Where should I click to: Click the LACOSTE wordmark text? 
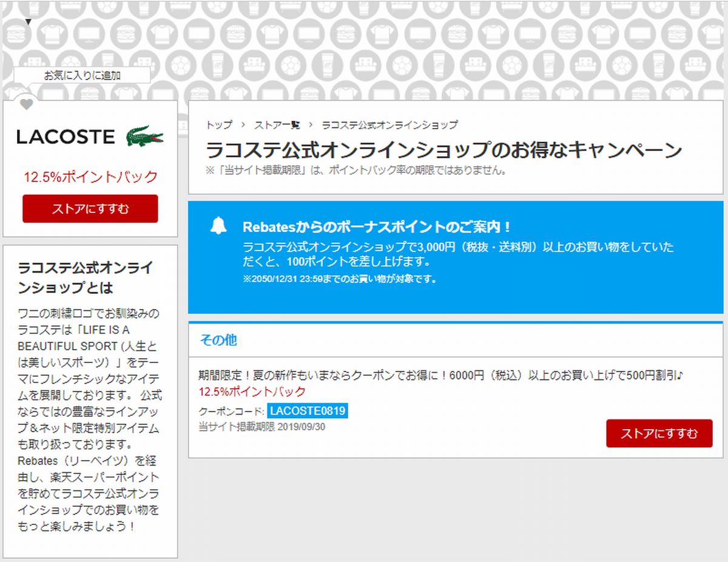(66, 137)
